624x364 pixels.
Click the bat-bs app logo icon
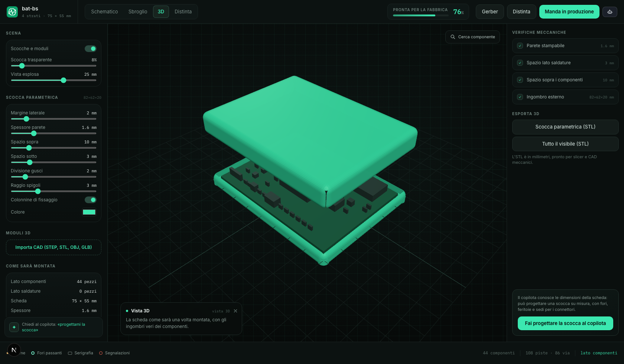(x=12, y=12)
